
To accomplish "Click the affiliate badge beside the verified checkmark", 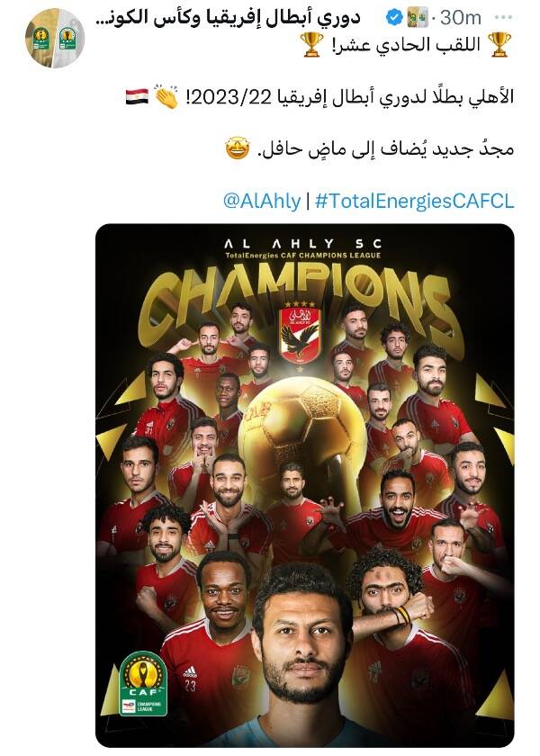I will tap(417, 18).
